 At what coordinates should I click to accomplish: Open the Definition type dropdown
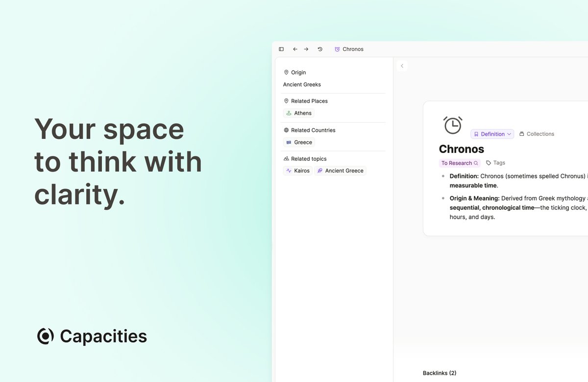click(492, 134)
